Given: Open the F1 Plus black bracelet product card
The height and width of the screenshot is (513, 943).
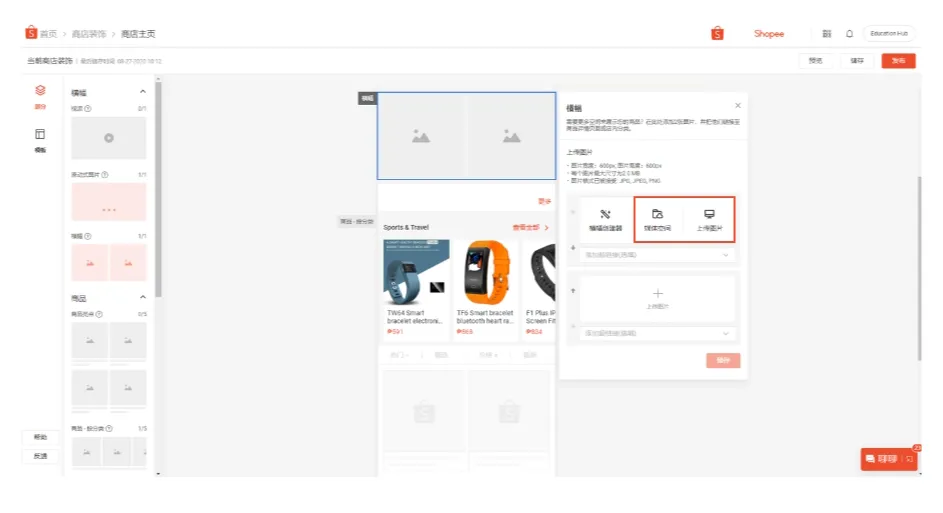Looking at the screenshot, I should [x=539, y=290].
